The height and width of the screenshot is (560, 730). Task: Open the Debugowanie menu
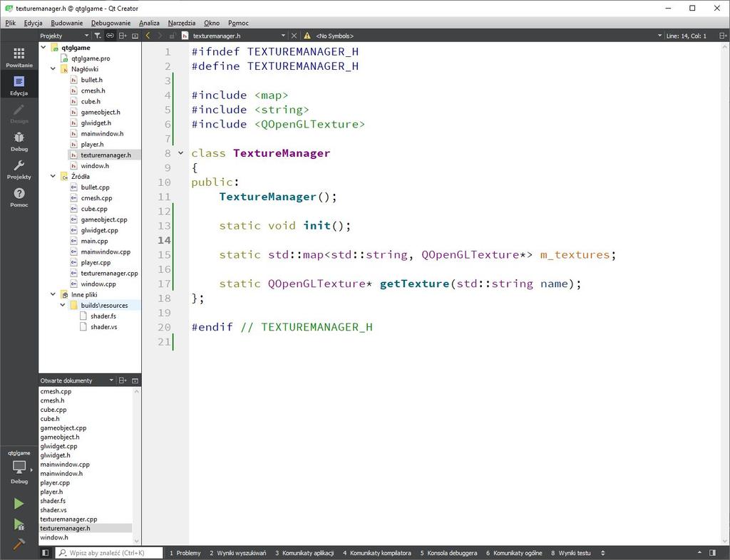[x=110, y=23]
